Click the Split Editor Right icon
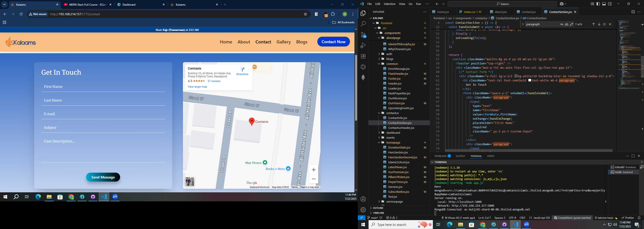Screen dimensions: 644x229 633,12
